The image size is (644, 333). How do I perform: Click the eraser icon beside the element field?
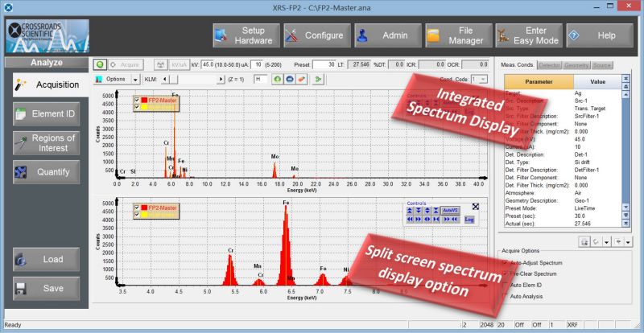pos(302,79)
